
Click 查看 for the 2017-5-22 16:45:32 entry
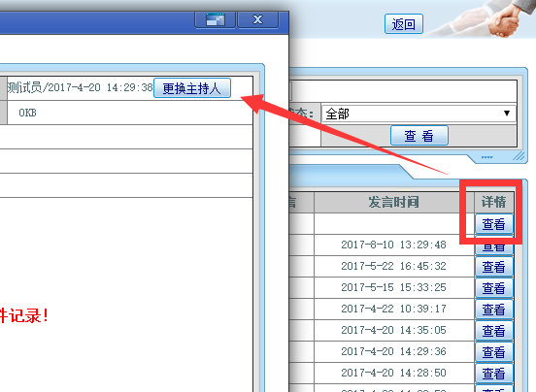tap(494, 267)
